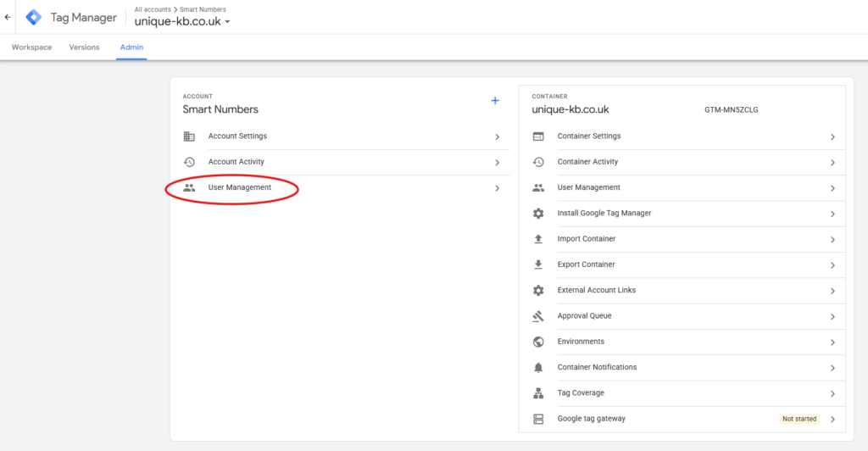The width and height of the screenshot is (868, 451).
Task: Click the back arrow in header
Action: (x=8, y=17)
